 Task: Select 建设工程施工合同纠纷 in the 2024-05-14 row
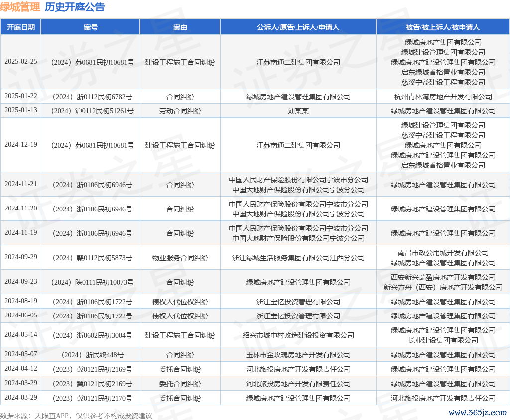pyautogui.click(x=180, y=335)
